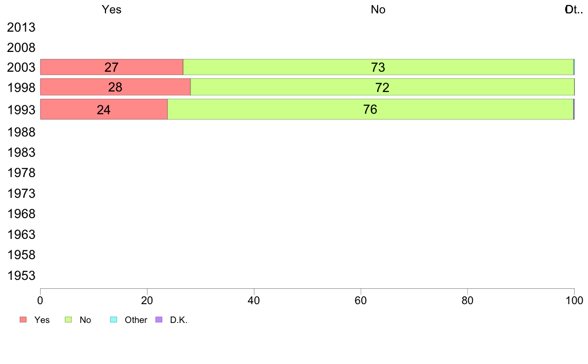Image resolution: width=588 pixels, height=364 pixels.
Task: Click the 1988 year label
Action: point(21,133)
